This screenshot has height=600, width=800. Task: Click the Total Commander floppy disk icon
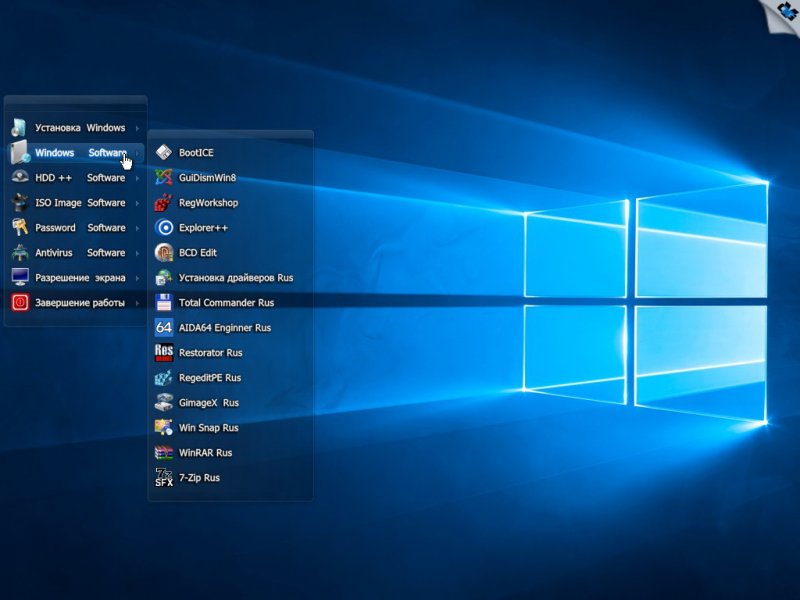point(164,302)
